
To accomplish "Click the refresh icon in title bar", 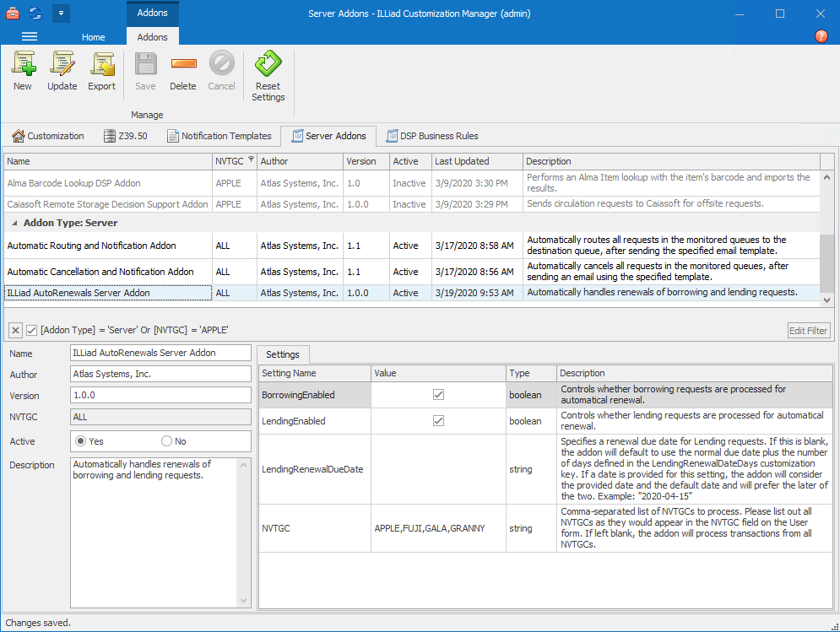I will pyautogui.click(x=35, y=14).
